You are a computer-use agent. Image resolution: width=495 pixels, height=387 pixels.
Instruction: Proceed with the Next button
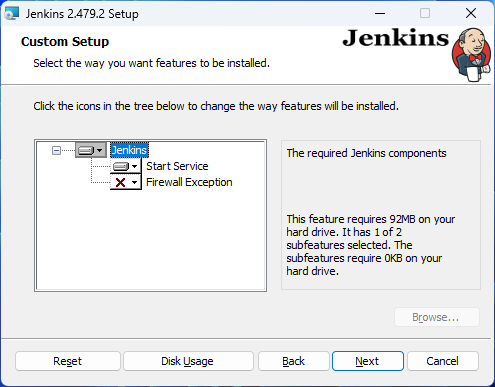tap(368, 361)
